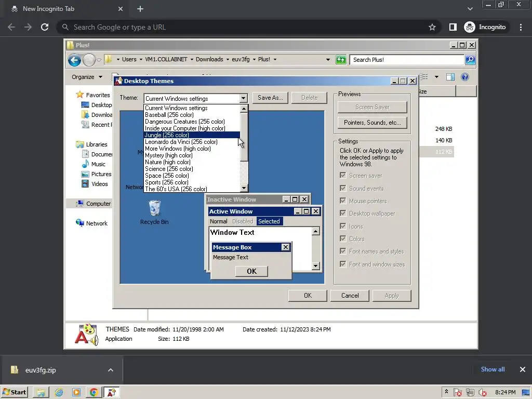Toggle the Sound events checkbox
Screen dimensions: 532x399
(343, 188)
